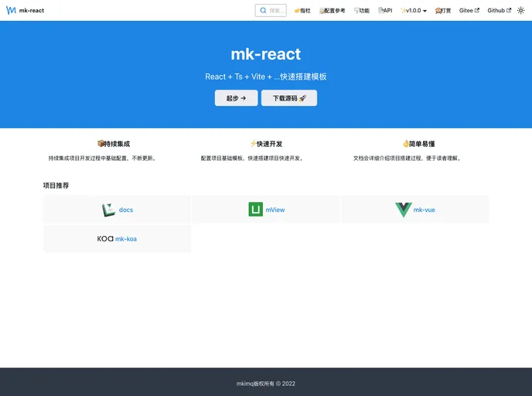Click the 快速开发 feature heading
The width and height of the screenshot is (532, 396).
(266, 144)
